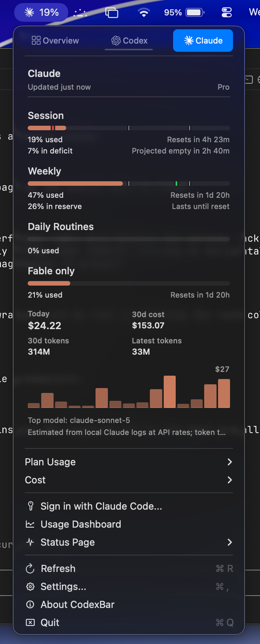Screen dimensions: 260x644
Task: Click the '0% used' Daily Routines text
Action: point(43,251)
